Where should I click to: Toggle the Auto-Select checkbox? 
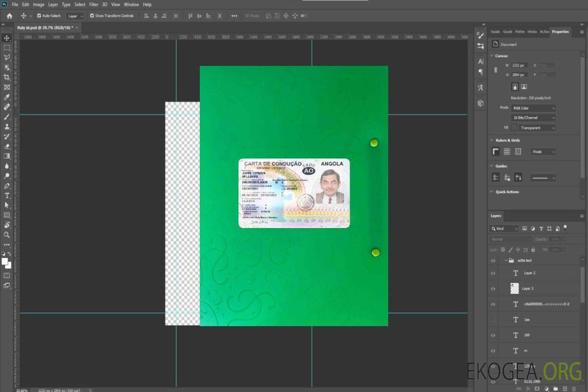tap(39, 16)
